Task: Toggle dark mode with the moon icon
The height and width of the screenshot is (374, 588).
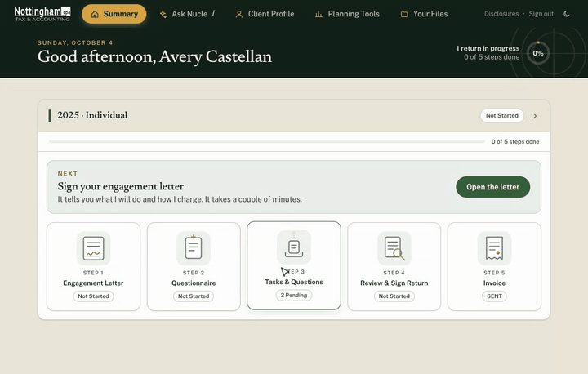Action: pos(567,14)
